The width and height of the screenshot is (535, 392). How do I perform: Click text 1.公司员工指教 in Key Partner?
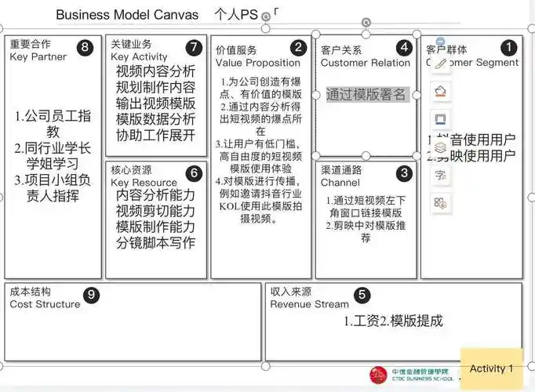pos(53,124)
